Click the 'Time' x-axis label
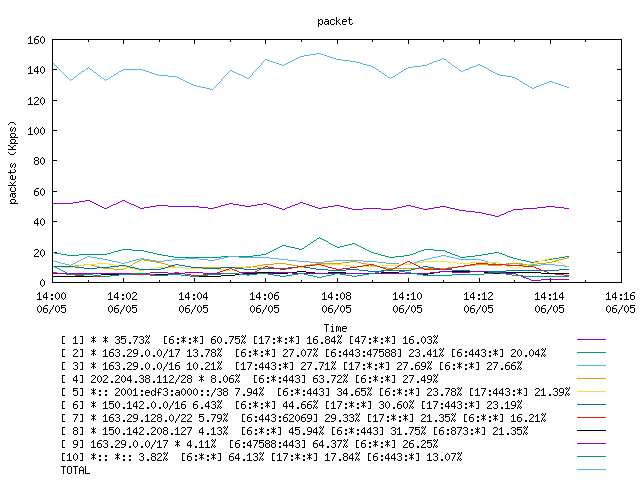Viewport: 640px width, 480px height. pyautogui.click(x=335, y=328)
